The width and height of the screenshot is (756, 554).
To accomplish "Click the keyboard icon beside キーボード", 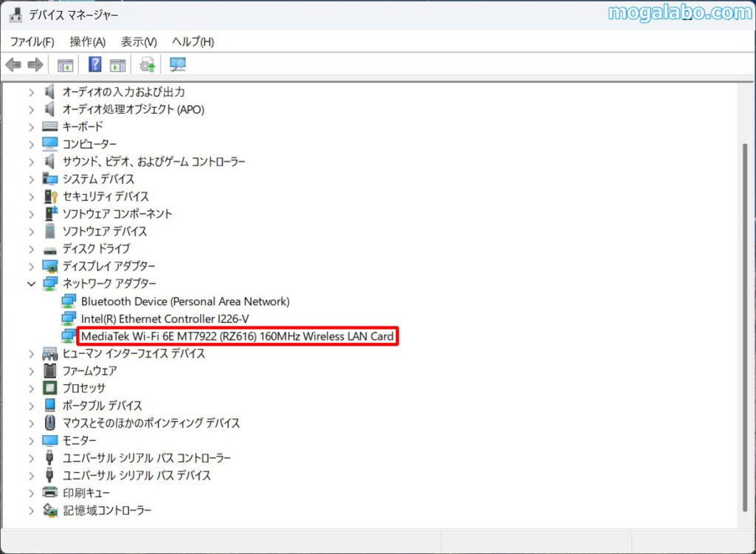I will click(x=50, y=127).
